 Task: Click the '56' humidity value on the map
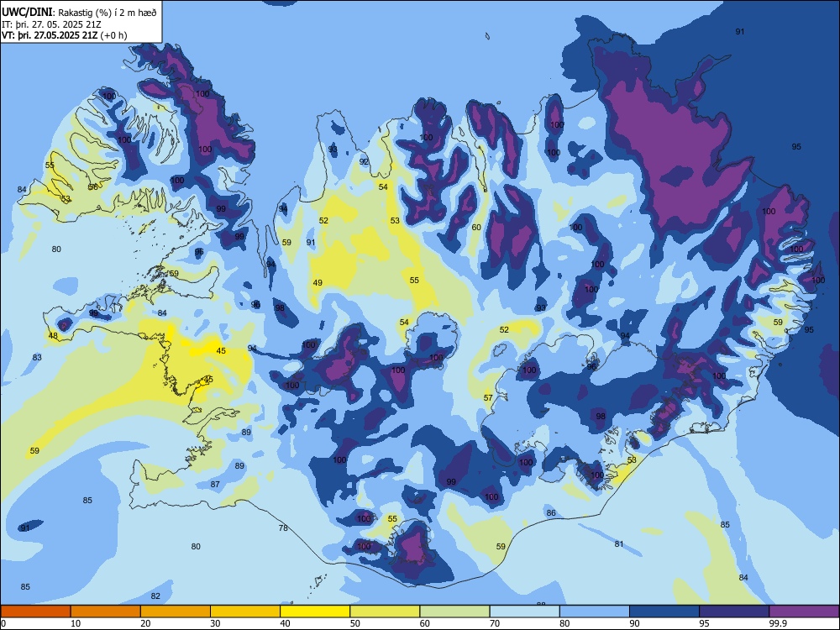(93, 186)
